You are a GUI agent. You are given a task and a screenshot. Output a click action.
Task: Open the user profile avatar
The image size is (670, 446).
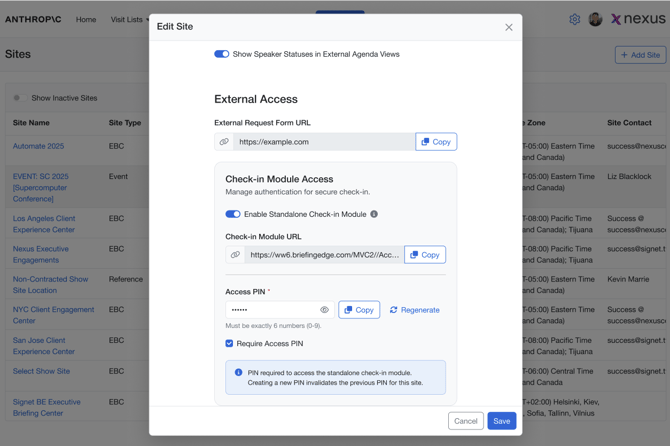click(595, 19)
